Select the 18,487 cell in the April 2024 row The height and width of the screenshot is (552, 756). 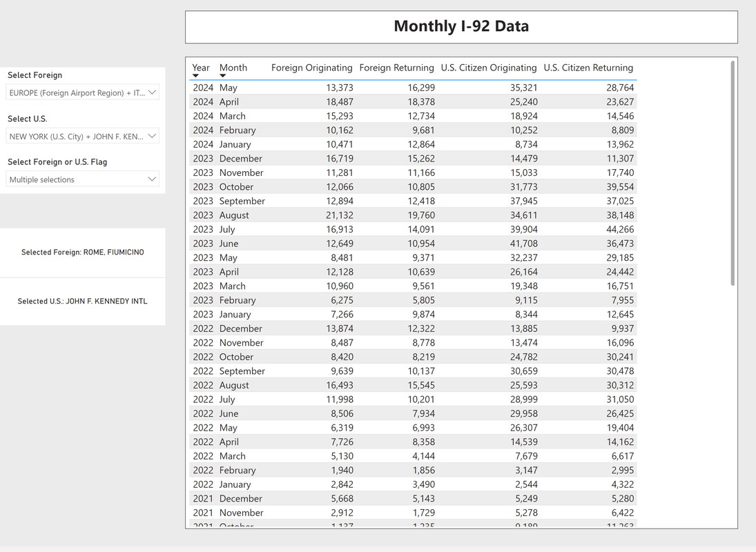click(340, 102)
